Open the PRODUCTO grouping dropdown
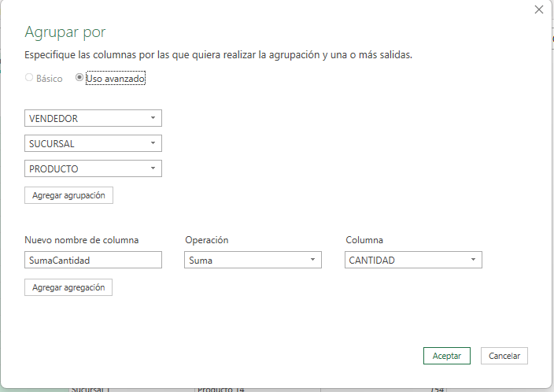Screen dimensions: 554x392 coord(93,168)
